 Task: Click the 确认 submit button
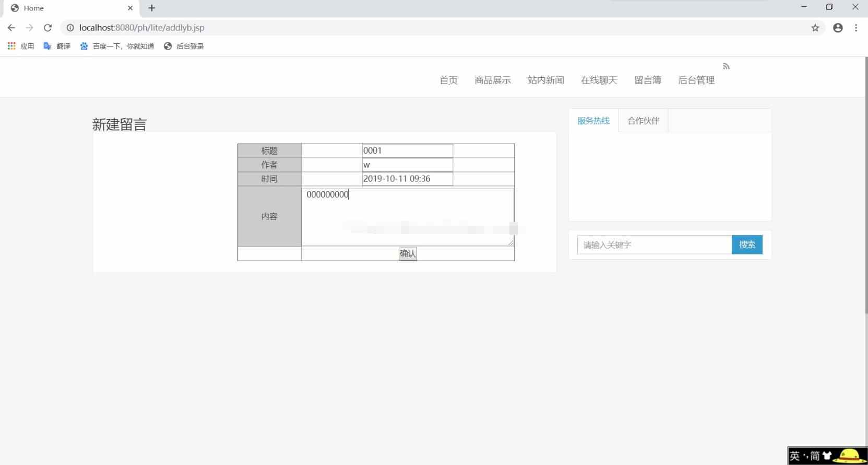point(408,254)
